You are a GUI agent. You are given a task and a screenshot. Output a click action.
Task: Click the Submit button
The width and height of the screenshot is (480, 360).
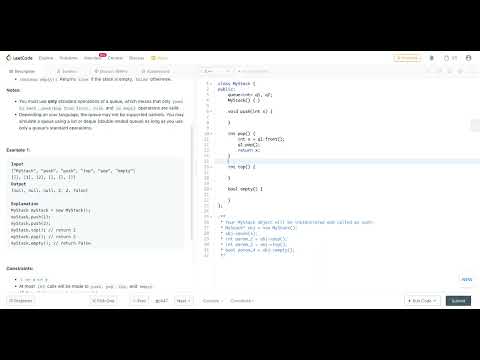(x=458, y=301)
